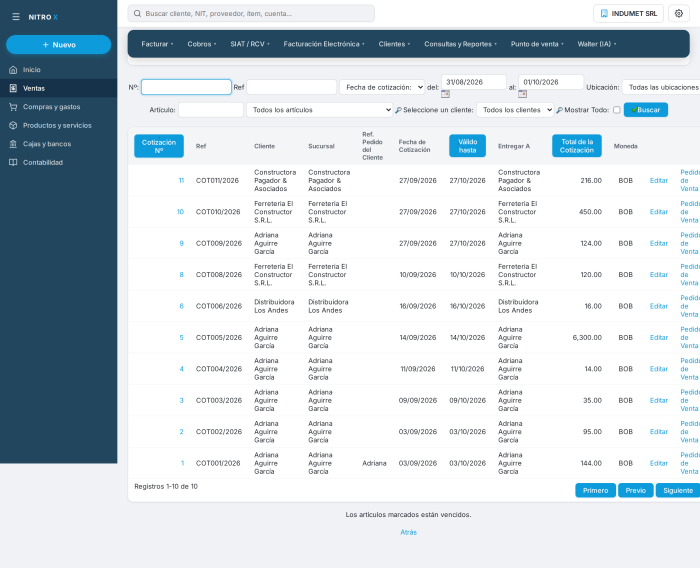This screenshot has width=700, height=568.
Task: Click the Cajas y bancos bank icon
Action: tap(13, 144)
